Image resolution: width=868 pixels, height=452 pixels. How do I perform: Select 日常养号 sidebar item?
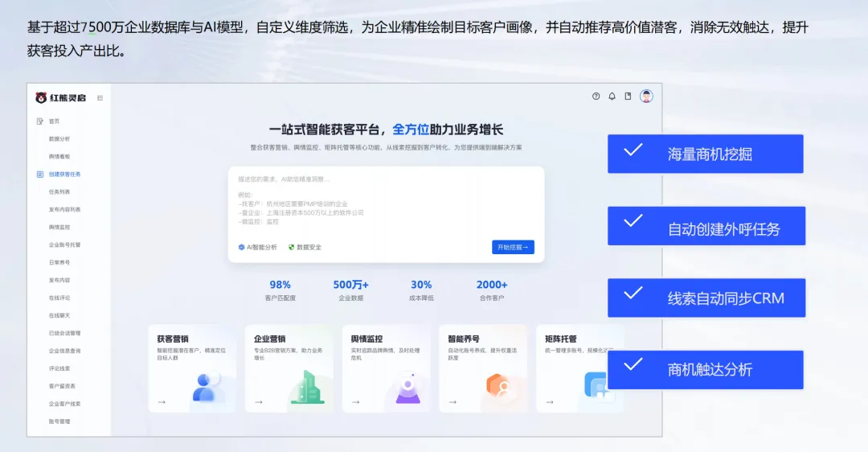pyautogui.click(x=59, y=262)
